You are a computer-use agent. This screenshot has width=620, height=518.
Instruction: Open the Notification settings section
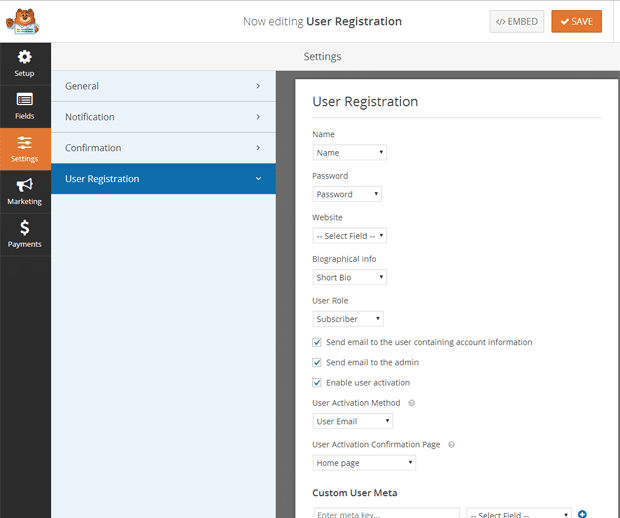pos(163,117)
